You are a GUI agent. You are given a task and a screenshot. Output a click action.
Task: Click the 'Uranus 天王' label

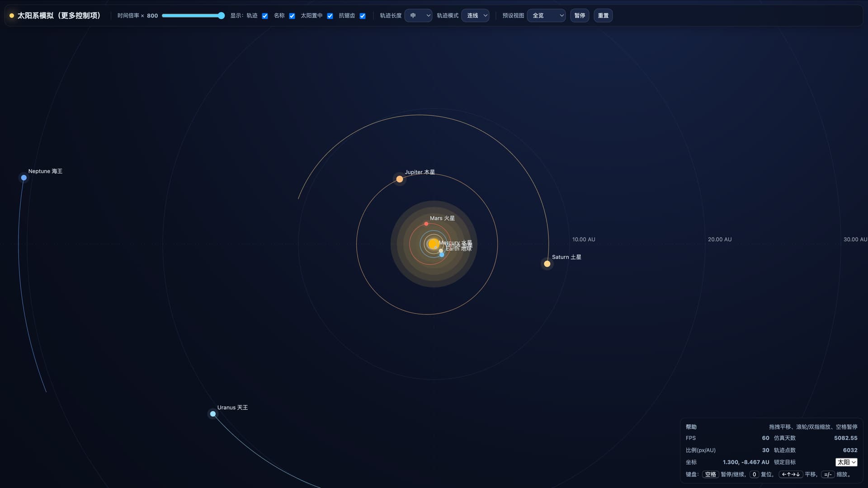click(232, 408)
